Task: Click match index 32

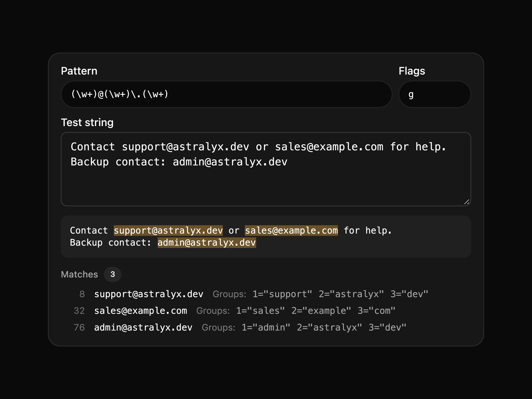Action: point(79,310)
